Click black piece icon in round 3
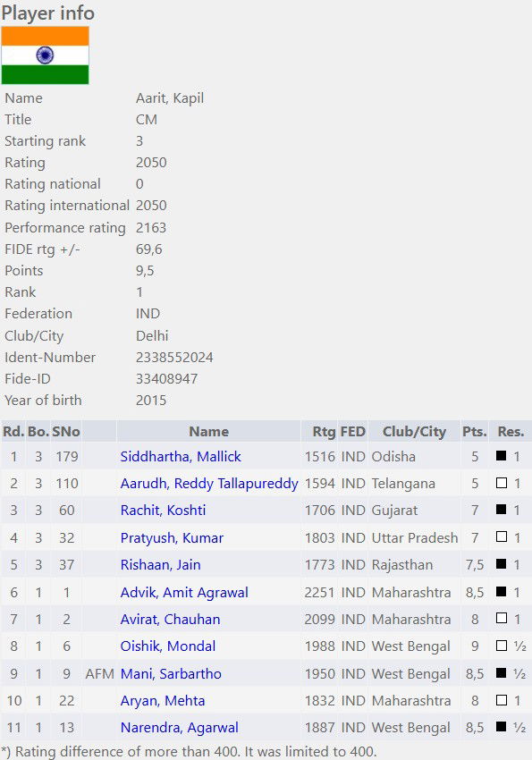 click(x=502, y=510)
